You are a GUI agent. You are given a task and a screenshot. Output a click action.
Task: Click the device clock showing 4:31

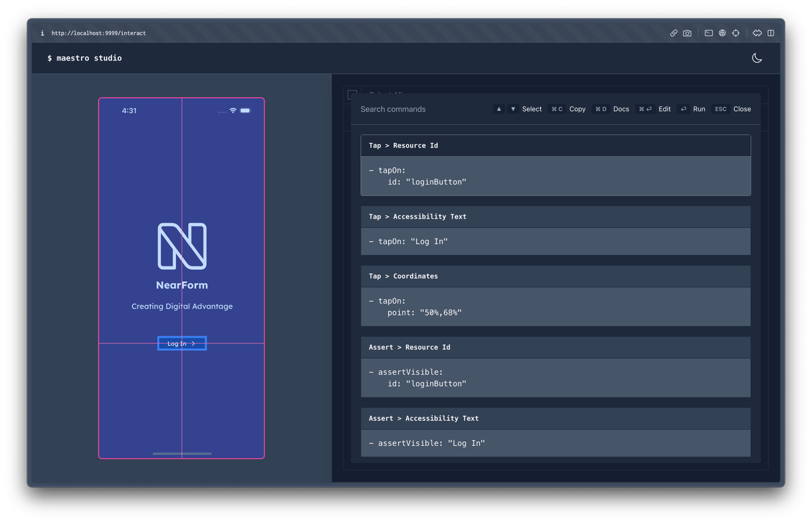(x=129, y=111)
